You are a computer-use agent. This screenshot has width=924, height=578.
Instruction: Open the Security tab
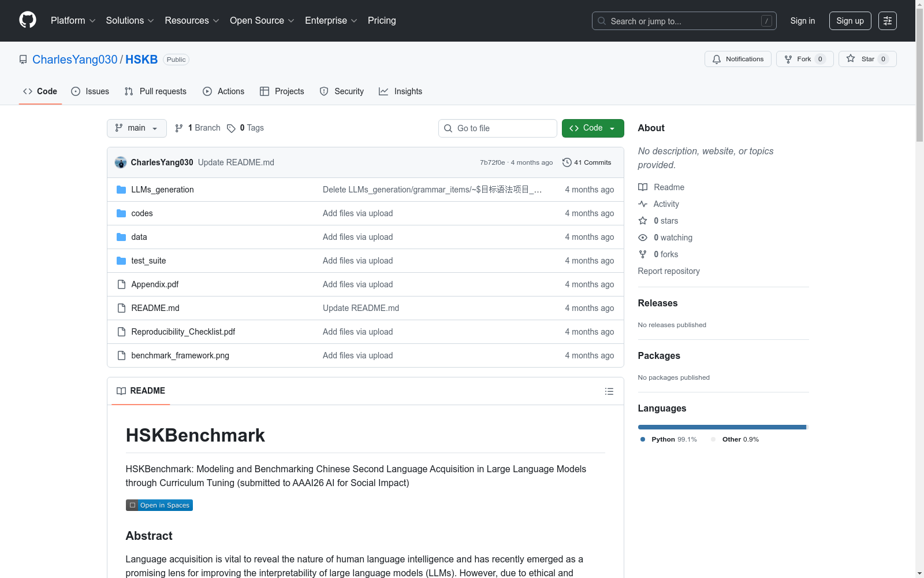(342, 91)
